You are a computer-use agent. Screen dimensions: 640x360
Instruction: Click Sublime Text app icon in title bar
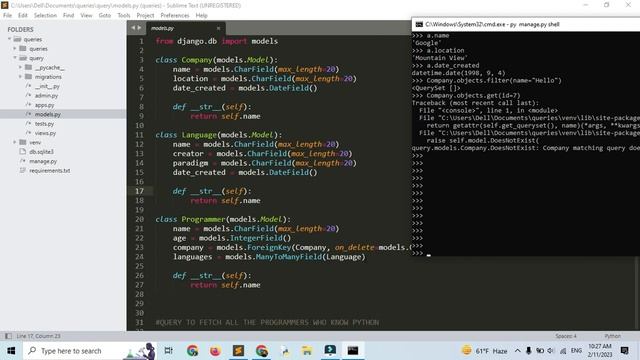(5, 5)
